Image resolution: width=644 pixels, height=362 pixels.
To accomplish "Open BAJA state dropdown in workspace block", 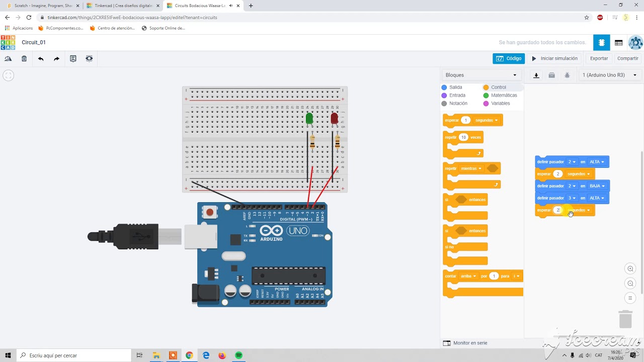I will point(597,186).
